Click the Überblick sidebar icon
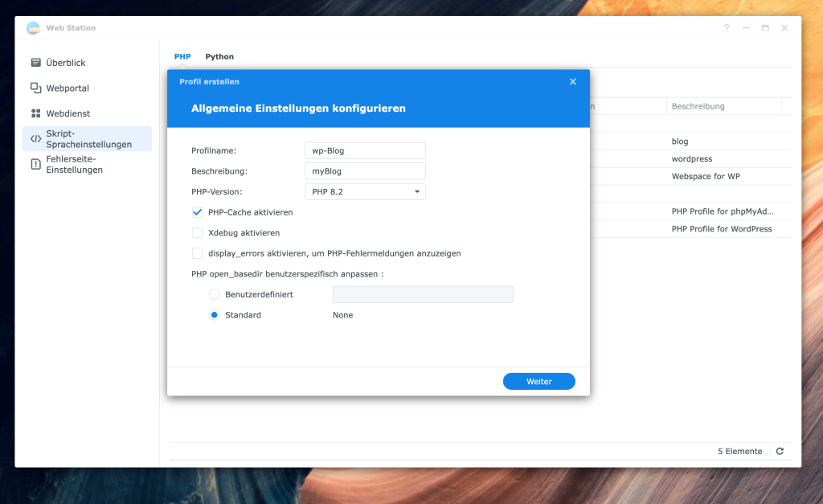 coord(35,63)
